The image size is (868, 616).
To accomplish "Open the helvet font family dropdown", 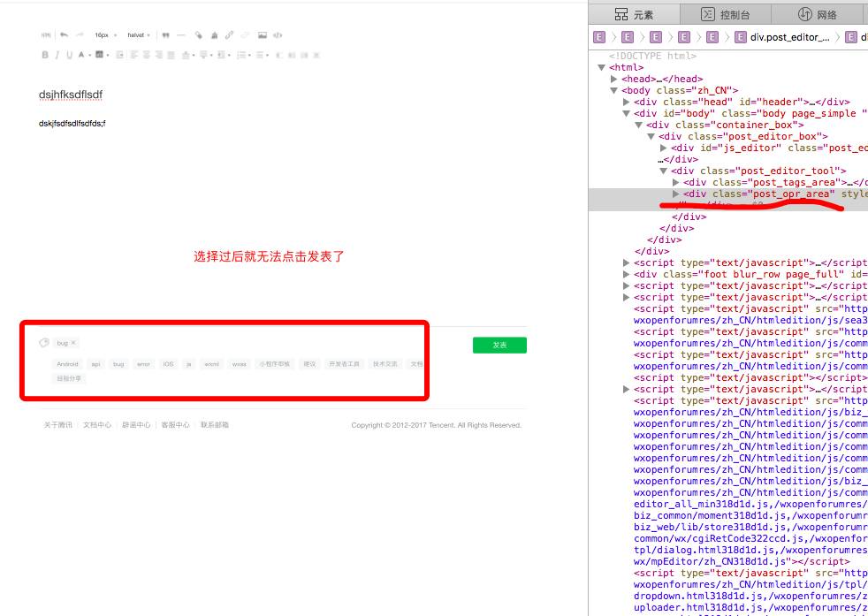I will [x=139, y=35].
